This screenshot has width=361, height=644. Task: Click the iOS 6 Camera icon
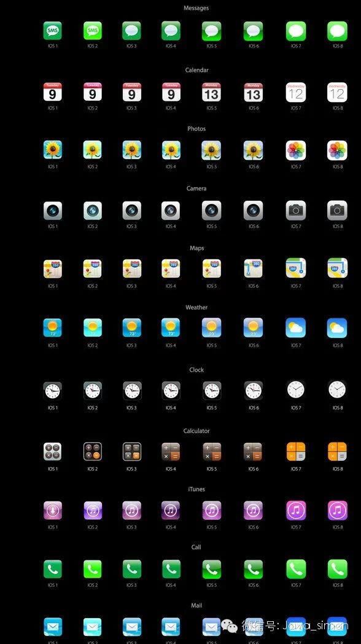[253, 210]
